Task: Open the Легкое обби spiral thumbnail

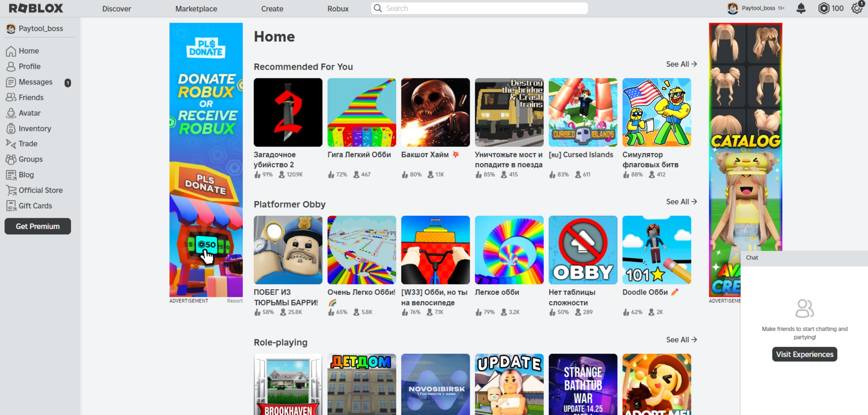Action: (x=509, y=250)
